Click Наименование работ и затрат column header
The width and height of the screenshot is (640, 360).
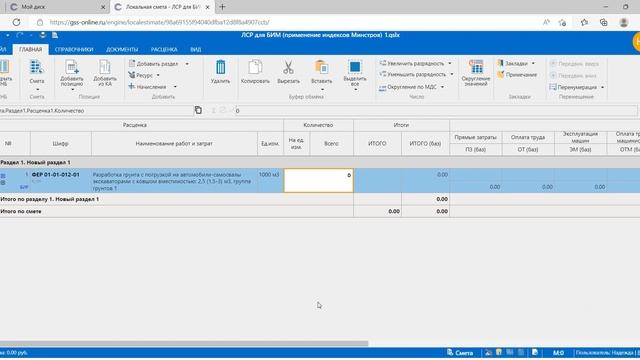tap(174, 144)
